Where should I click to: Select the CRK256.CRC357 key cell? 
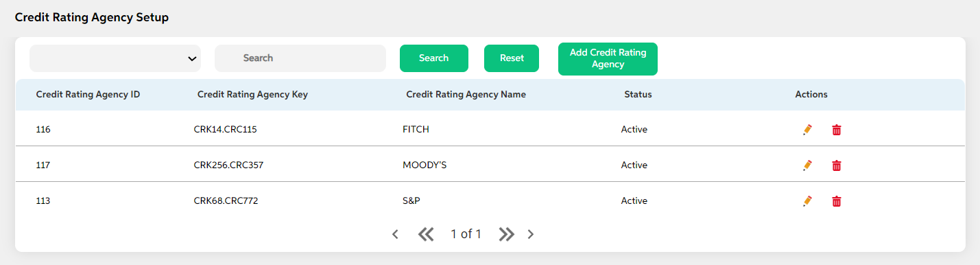pos(228,165)
